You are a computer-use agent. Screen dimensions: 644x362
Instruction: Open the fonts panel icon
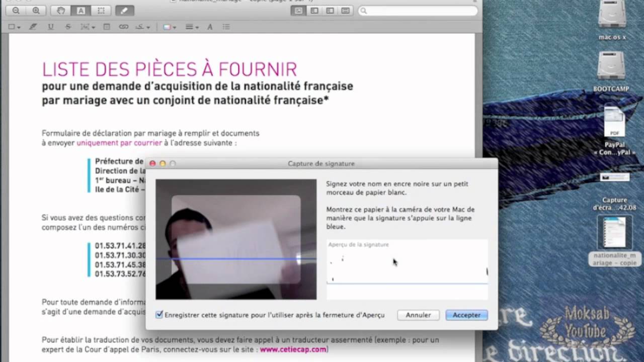pyautogui.click(x=210, y=27)
